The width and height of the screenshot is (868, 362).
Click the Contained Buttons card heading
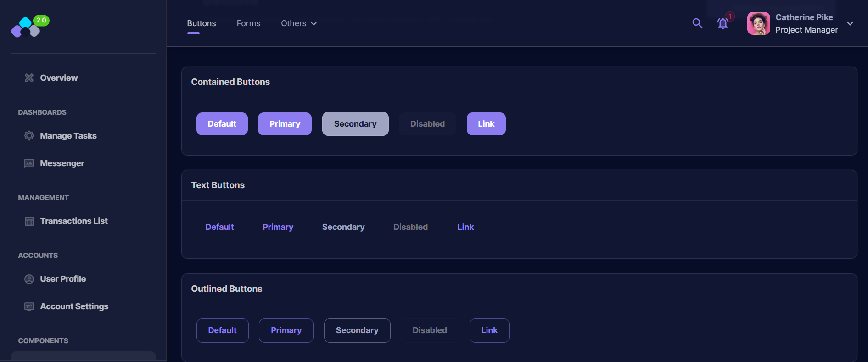click(230, 82)
